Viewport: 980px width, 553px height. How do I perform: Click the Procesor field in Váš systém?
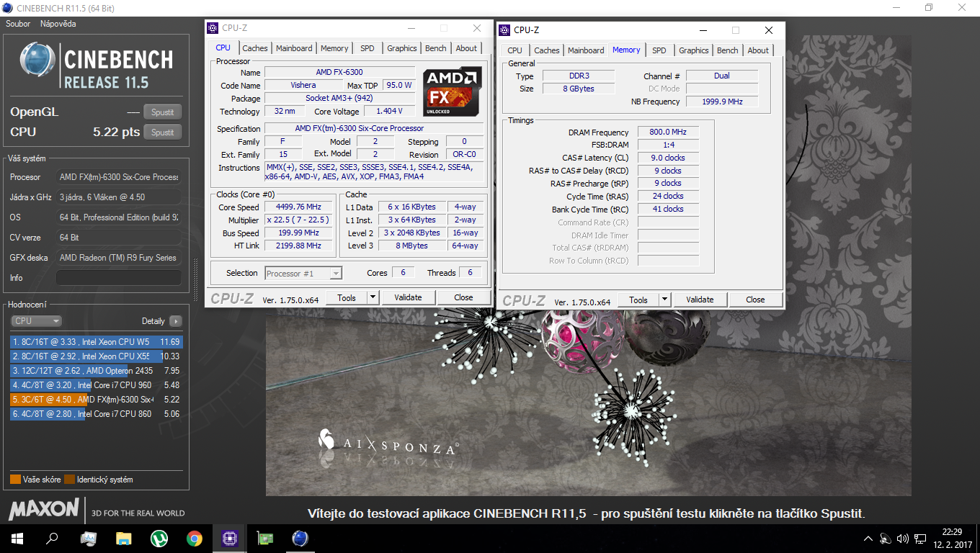click(x=119, y=177)
